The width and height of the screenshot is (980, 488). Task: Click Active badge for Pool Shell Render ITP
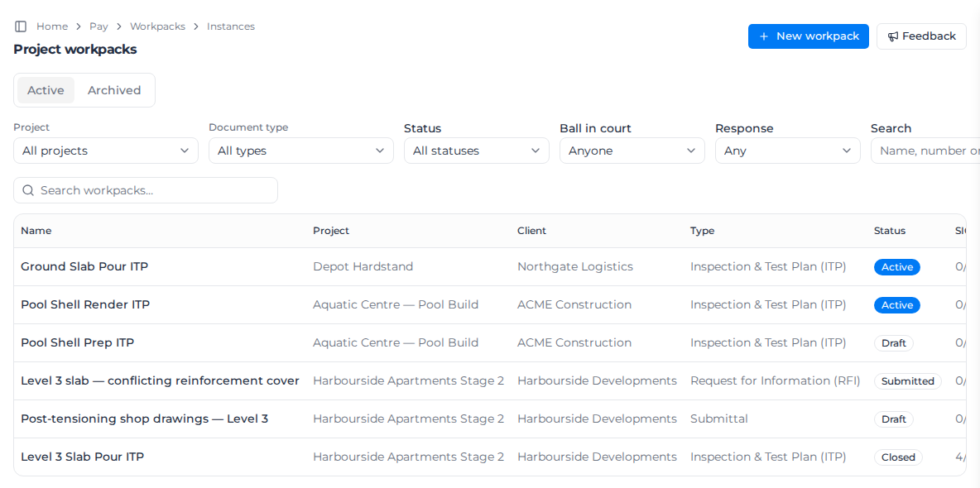[897, 305]
